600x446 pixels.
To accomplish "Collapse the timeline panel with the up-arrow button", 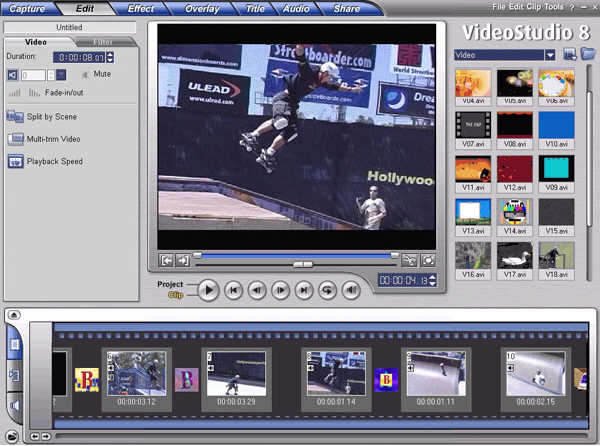I will click(14, 315).
